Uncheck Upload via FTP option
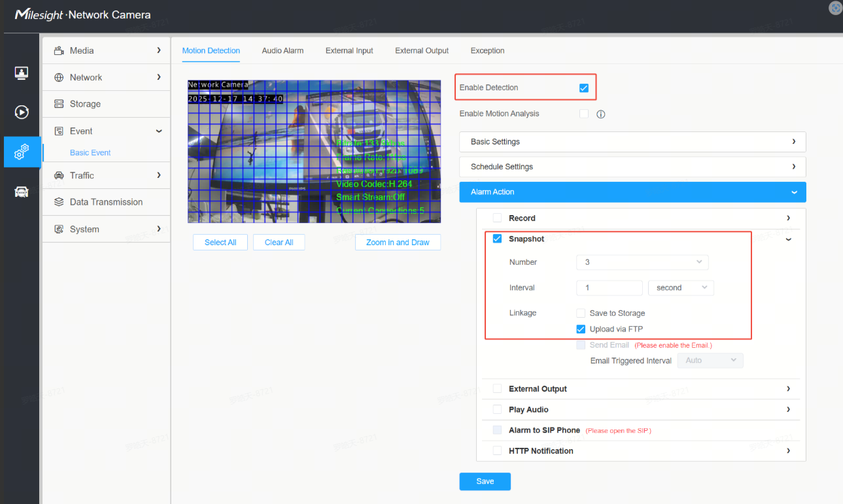Image resolution: width=843 pixels, height=504 pixels. click(581, 329)
